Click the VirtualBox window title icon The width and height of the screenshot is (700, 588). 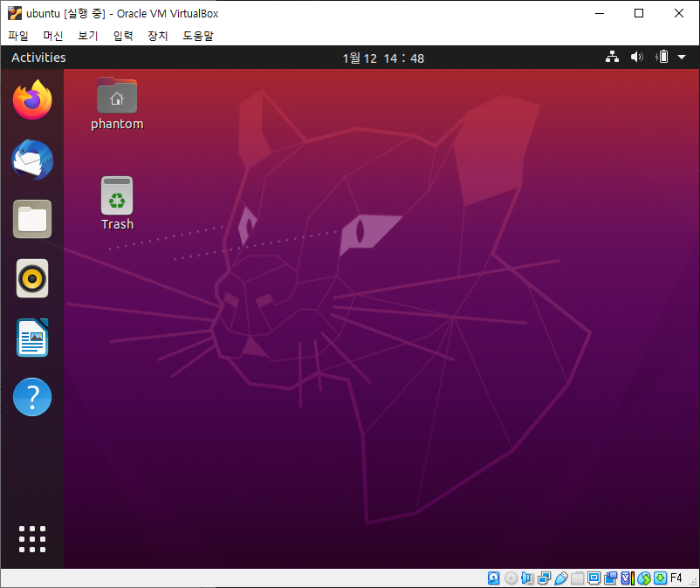pyautogui.click(x=14, y=13)
